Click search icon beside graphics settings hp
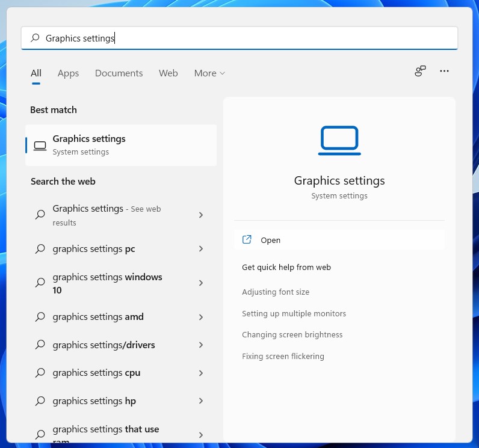This screenshot has width=479, height=448. click(40, 401)
